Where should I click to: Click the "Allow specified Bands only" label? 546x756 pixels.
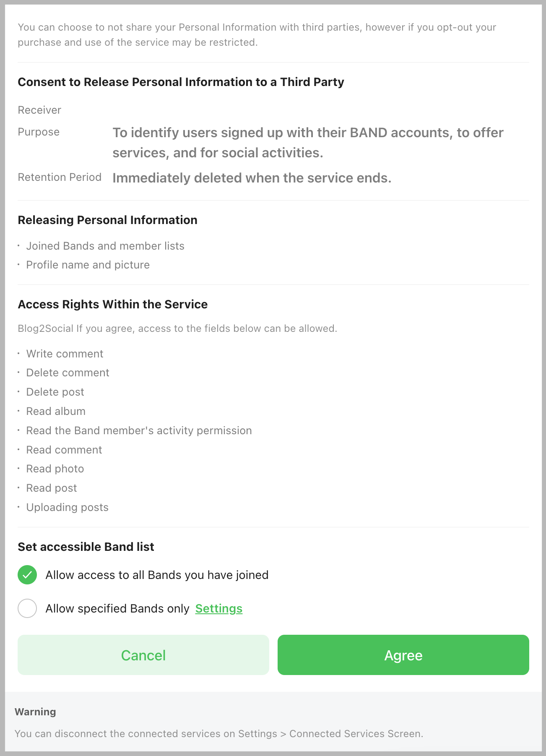pyautogui.click(x=117, y=608)
